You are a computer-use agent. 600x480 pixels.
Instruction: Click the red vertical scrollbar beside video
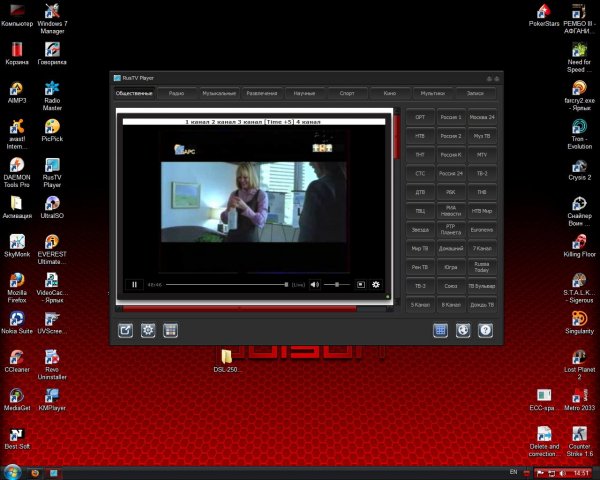397,137
